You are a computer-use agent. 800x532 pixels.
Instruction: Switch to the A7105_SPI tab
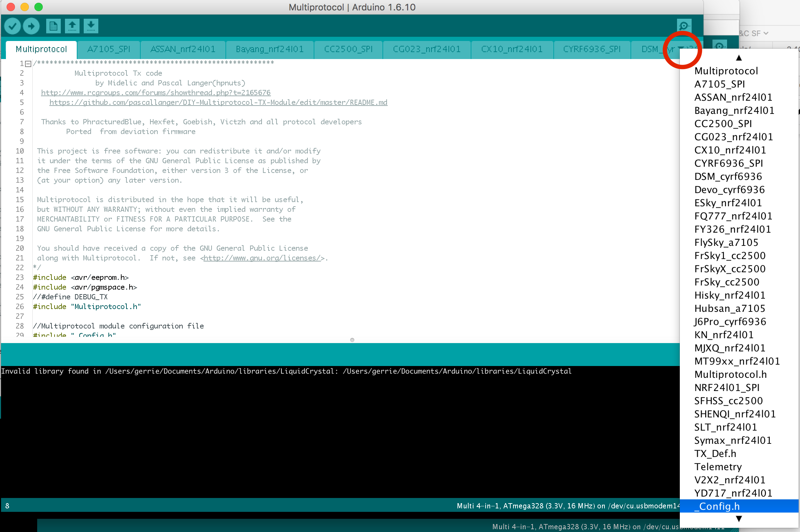pos(109,49)
